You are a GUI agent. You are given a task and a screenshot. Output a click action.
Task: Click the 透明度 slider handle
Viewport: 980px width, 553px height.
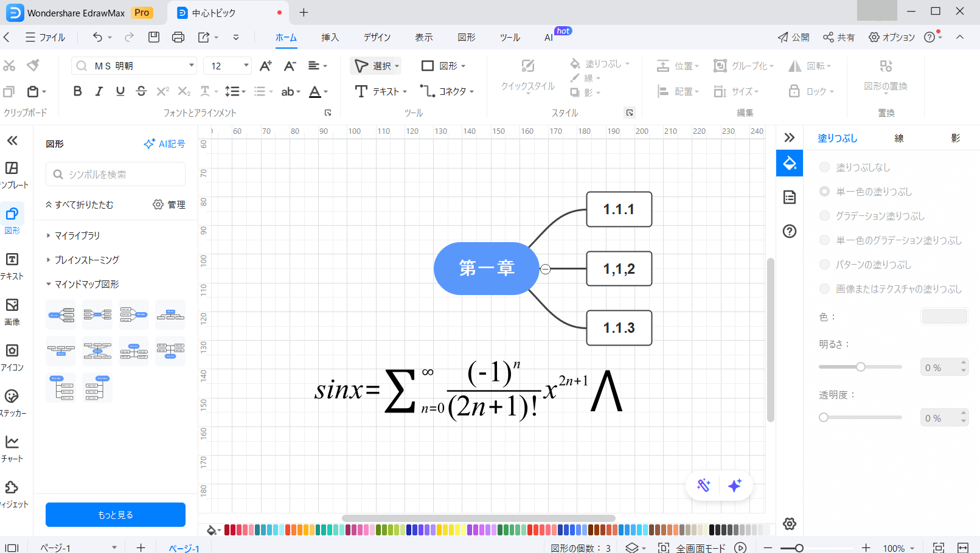(824, 417)
